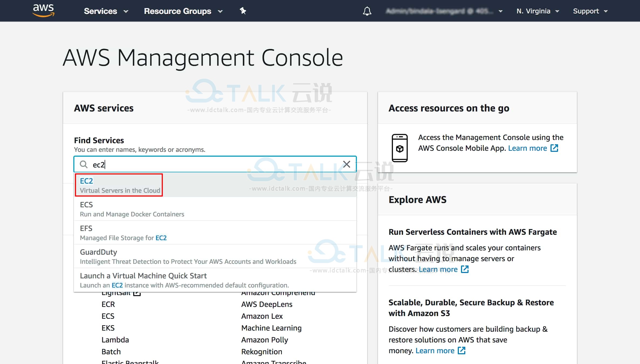Clear the search text with the X
Screen dimensions: 640x364
[x=346, y=164]
